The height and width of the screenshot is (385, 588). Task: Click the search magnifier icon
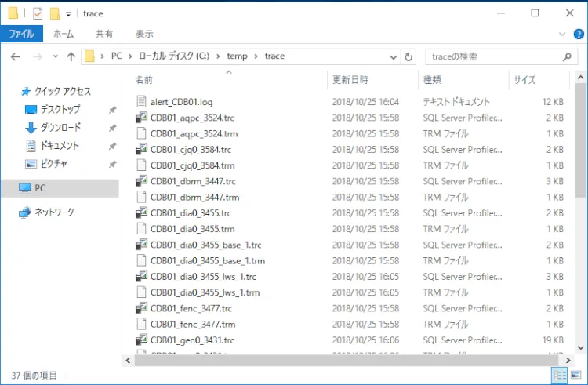coord(567,56)
